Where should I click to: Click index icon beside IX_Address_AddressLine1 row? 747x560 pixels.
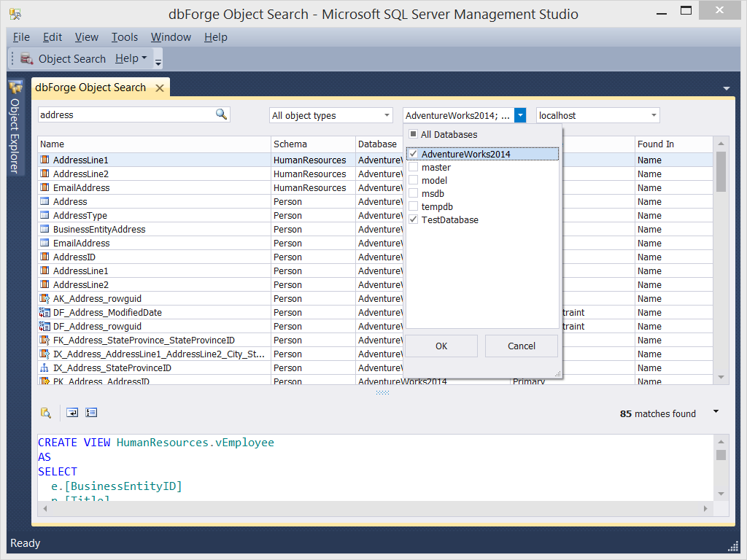click(44, 354)
